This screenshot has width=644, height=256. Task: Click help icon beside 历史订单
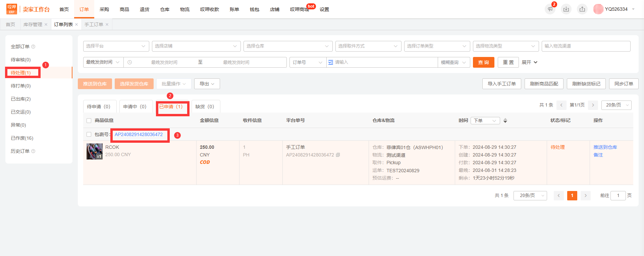(33, 151)
